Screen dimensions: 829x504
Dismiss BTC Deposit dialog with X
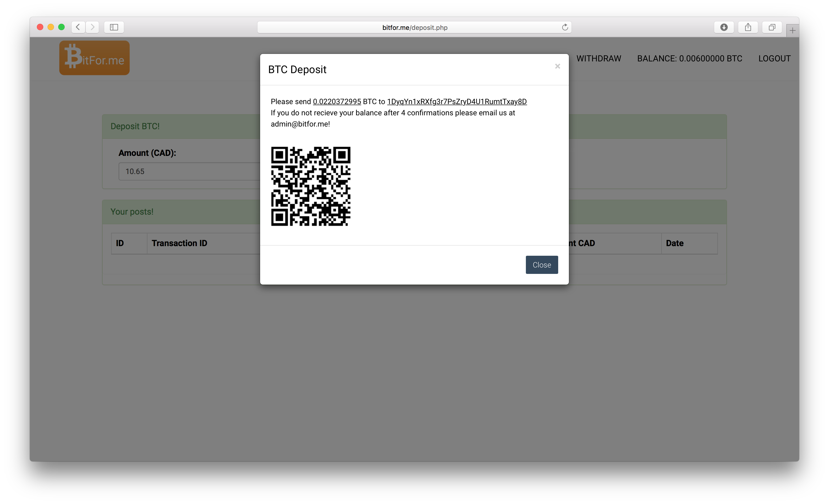pos(557,66)
